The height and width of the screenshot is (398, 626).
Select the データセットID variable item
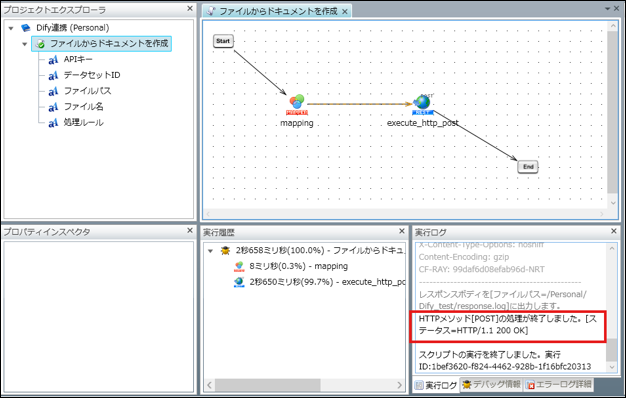click(84, 75)
